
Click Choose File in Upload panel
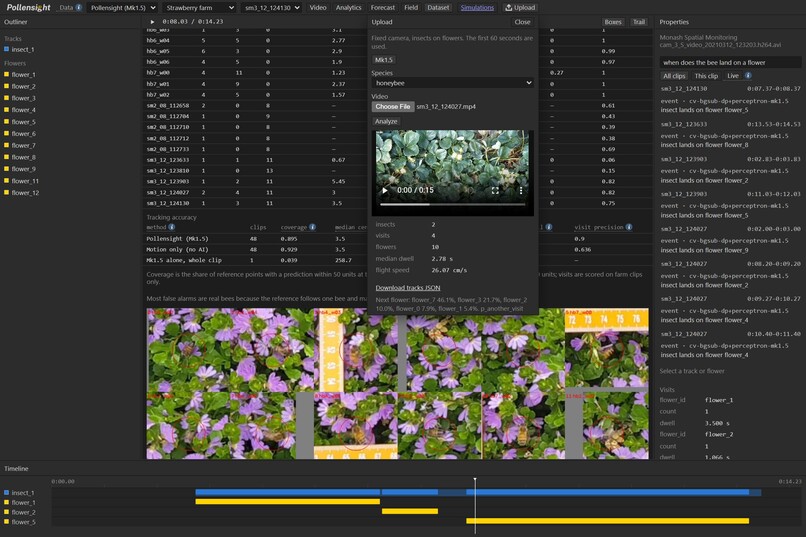[393, 107]
